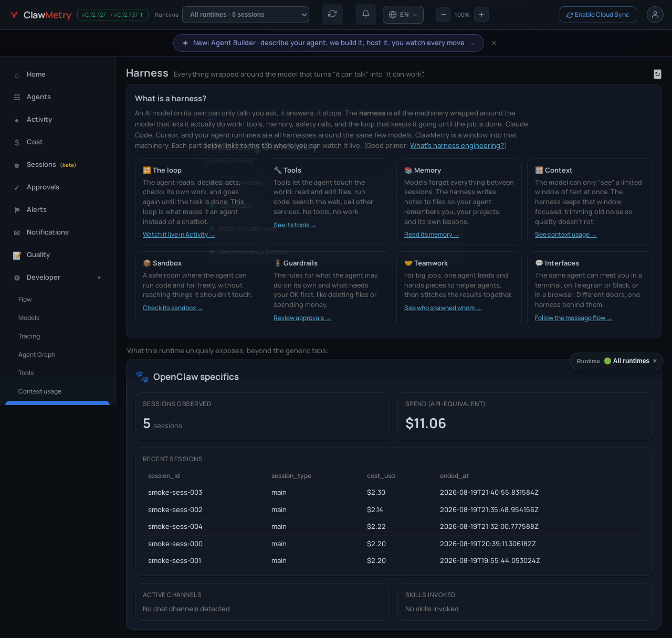Click the handshake icon on Teamwork card
672x638 pixels.
tap(408, 263)
